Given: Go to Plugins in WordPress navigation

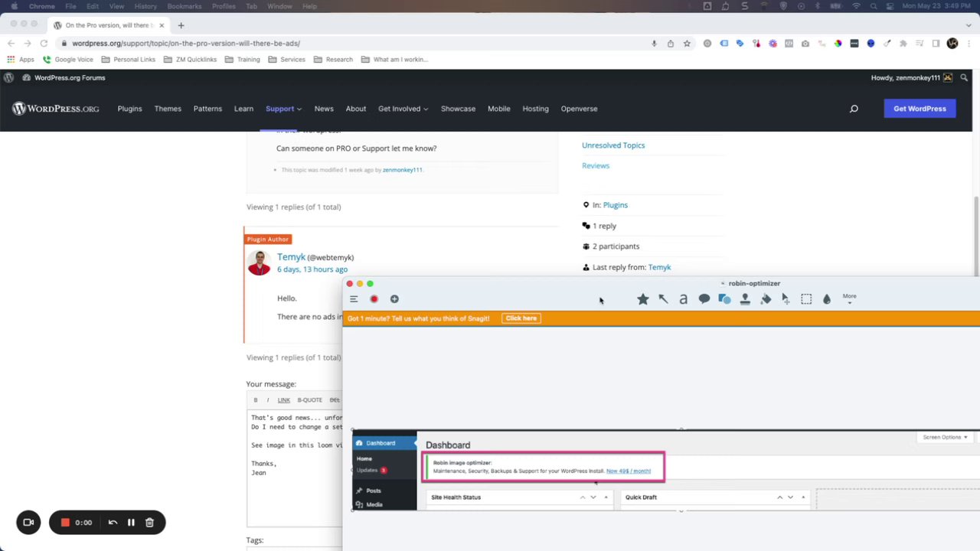Looking at the screenshot, I should [x=129, y=109].
